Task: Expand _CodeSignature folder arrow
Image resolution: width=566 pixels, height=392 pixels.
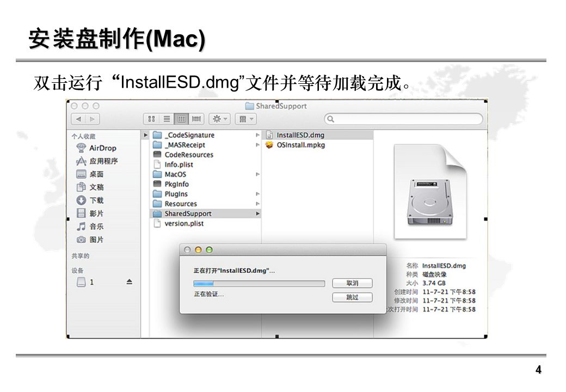Action: (x=257, y=135)
